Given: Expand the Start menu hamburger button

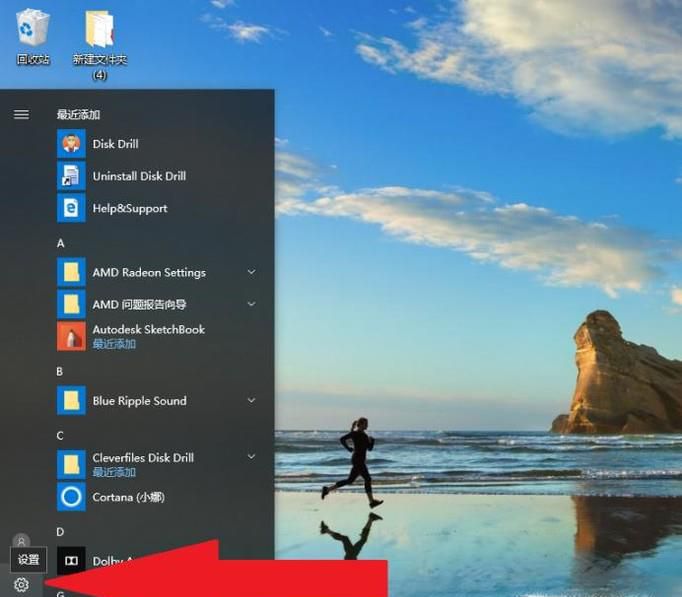Looking at the screenshot, I should [21, 114].
